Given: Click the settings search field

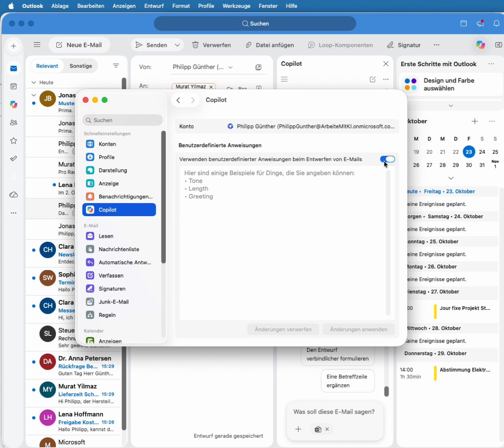Looking at the screenshot, I should coord(122,120).
